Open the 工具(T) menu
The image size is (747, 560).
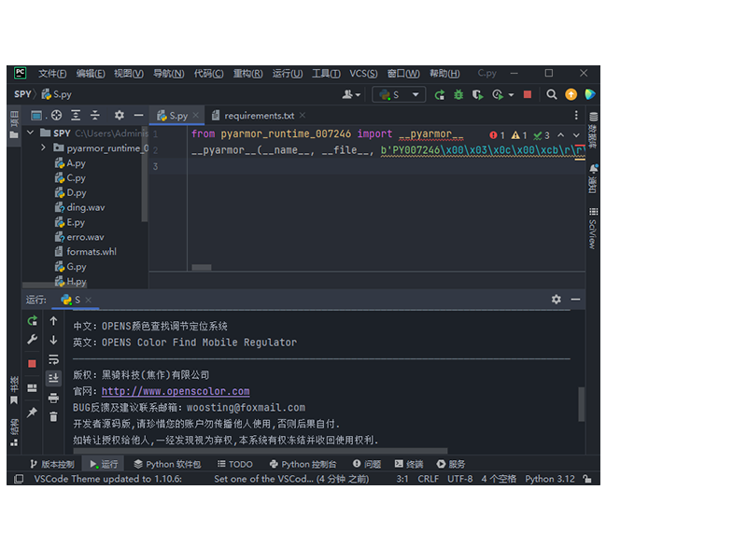pos(326,74)
